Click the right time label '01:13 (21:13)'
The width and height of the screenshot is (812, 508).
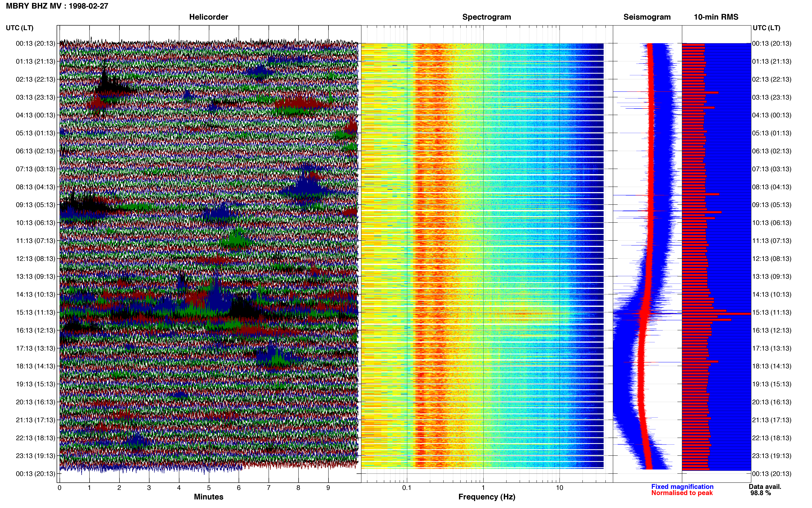pos(772,61)
